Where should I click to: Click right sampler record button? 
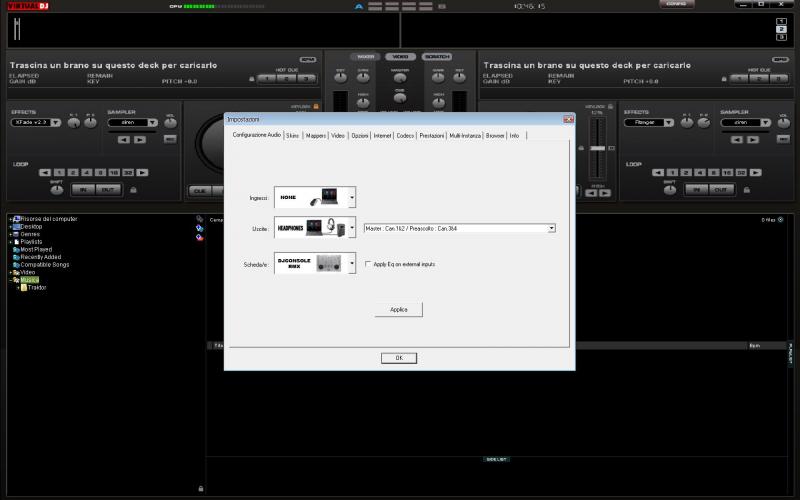(x=783, y=139)
